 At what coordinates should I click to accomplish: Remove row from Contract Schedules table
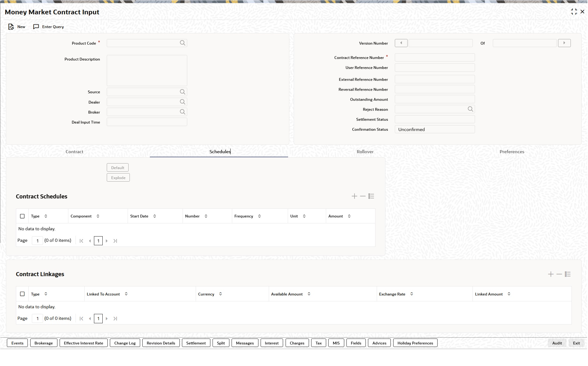point(363,196)
